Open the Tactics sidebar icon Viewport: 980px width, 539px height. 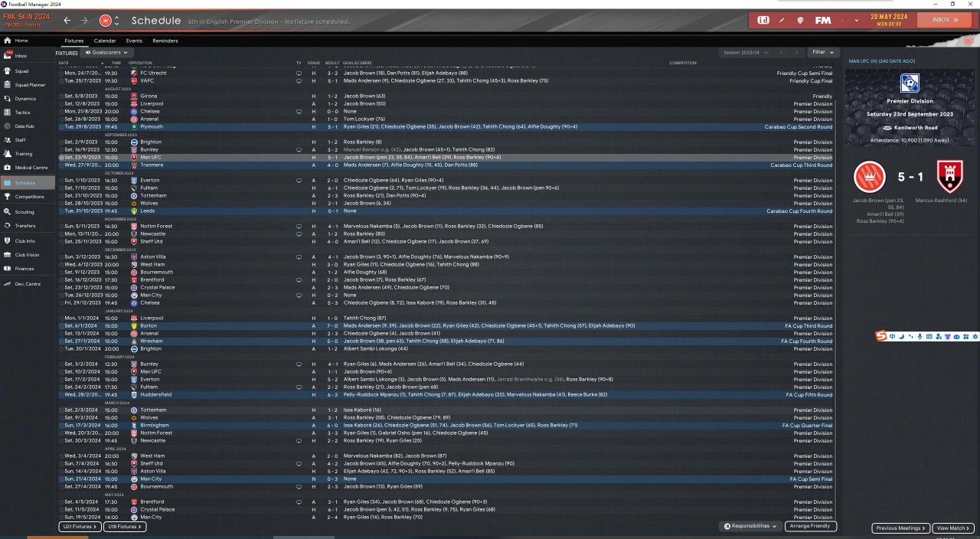(8, 113)
